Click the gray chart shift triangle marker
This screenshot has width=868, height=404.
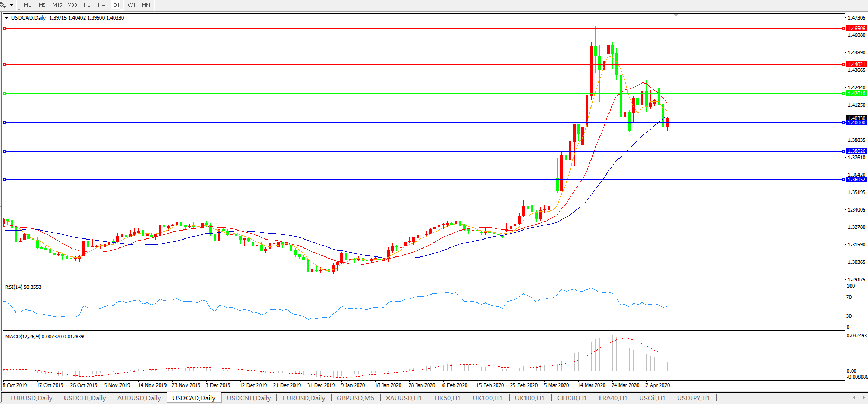click(x=676, y=15)
